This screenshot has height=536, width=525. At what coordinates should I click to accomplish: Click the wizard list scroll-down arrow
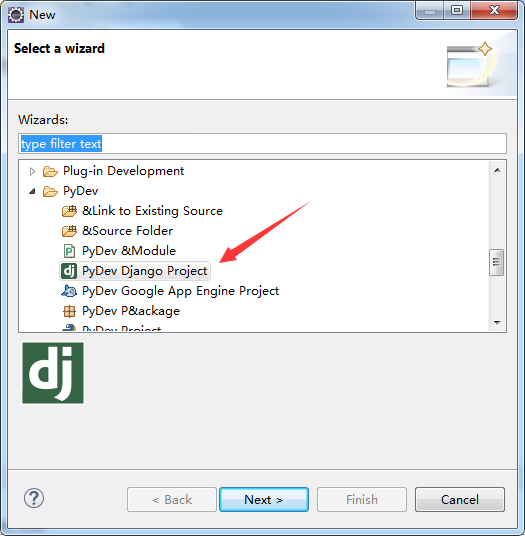(x=497, y=322)
